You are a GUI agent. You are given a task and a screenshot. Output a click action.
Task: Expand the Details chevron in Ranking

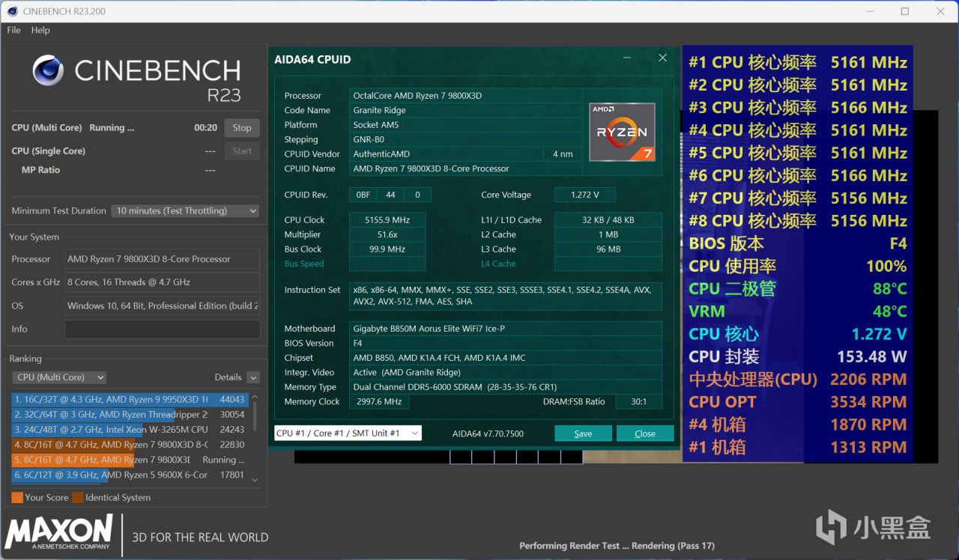tap(253, 377)
